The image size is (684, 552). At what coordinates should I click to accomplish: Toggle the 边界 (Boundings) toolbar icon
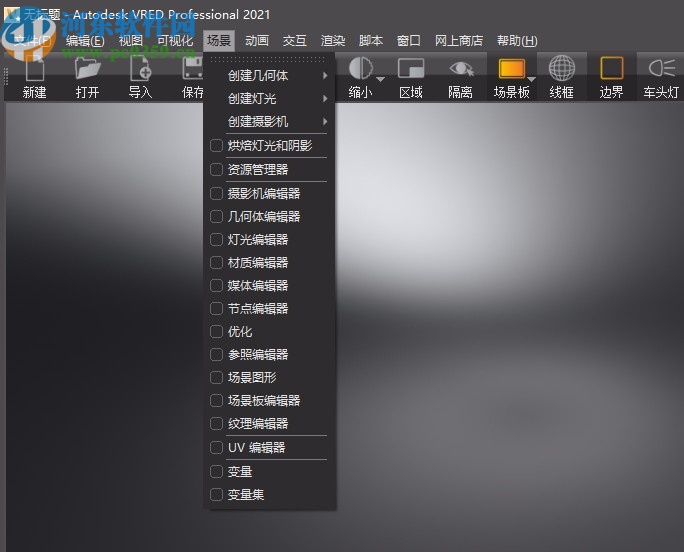(x=612, y=69)
